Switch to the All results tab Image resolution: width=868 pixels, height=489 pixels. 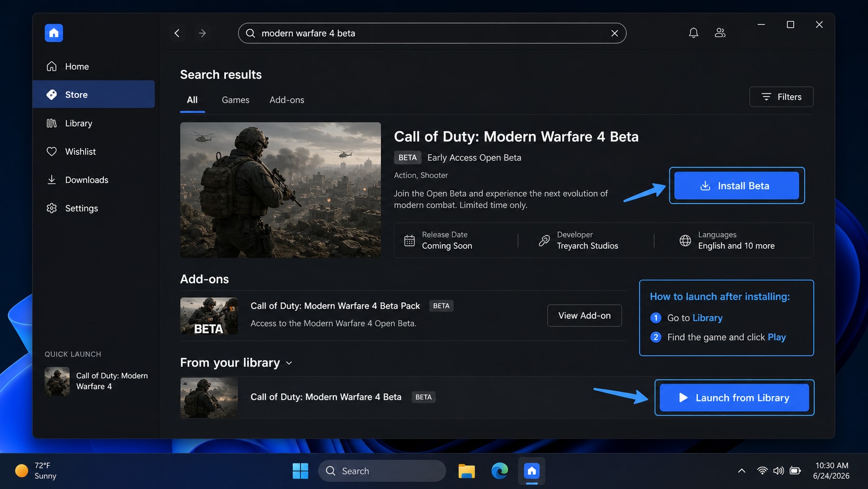192,100
